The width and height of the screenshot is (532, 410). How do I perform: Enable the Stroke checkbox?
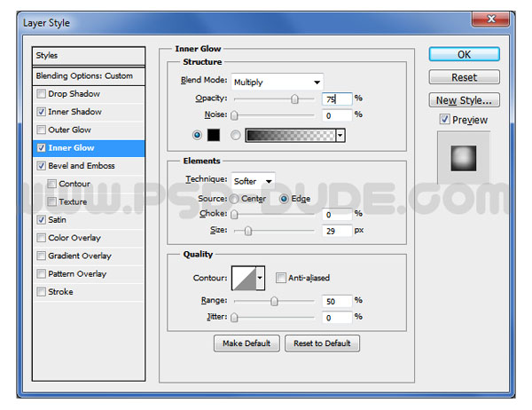click(41, 292)
